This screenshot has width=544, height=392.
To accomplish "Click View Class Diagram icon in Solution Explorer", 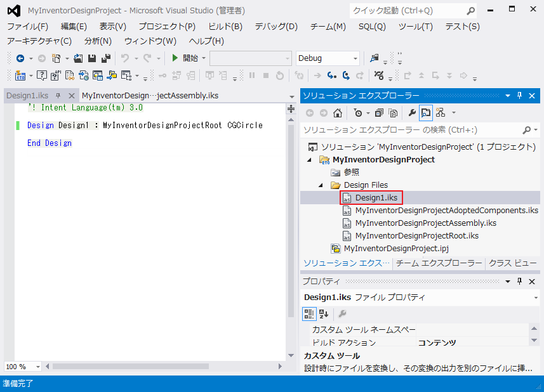I will (x=441, y=113).
